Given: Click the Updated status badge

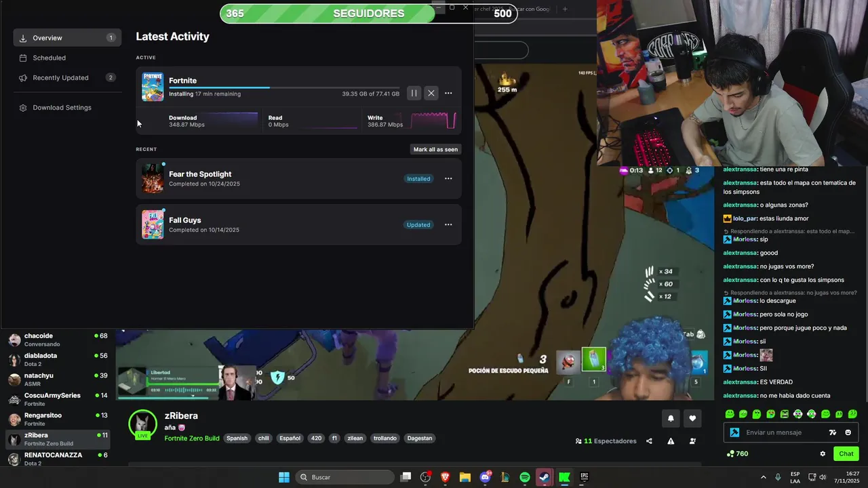Looking at the screenshot, I should coord(418,225).
